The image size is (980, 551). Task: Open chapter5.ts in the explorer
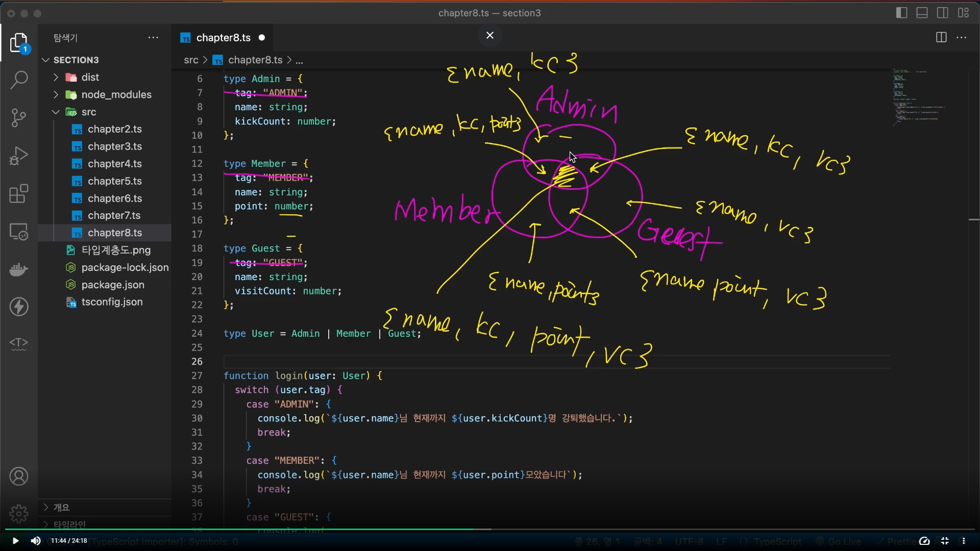[114, 181]
